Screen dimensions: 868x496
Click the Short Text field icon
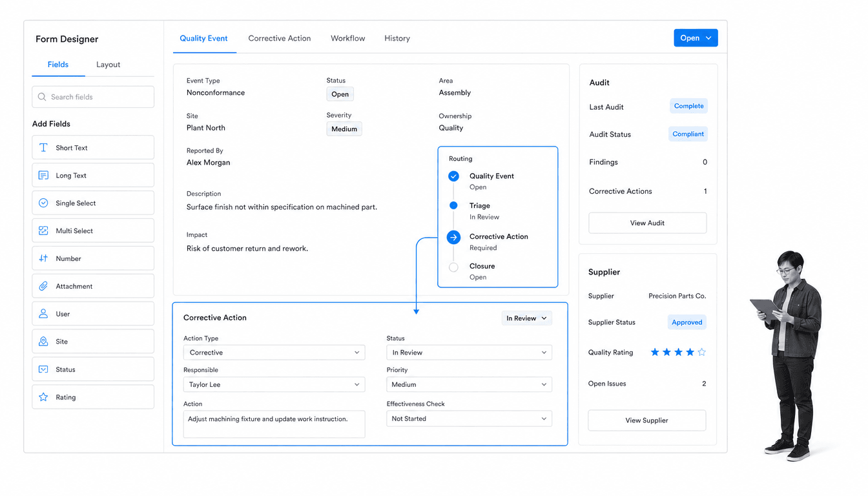(43, 148)
